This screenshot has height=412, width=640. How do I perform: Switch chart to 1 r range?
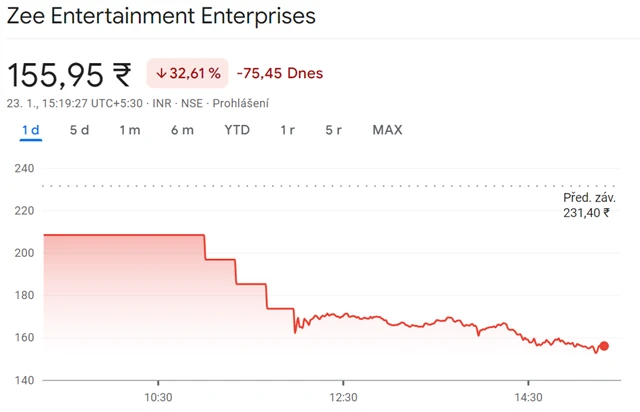click(x=288, y=130)
